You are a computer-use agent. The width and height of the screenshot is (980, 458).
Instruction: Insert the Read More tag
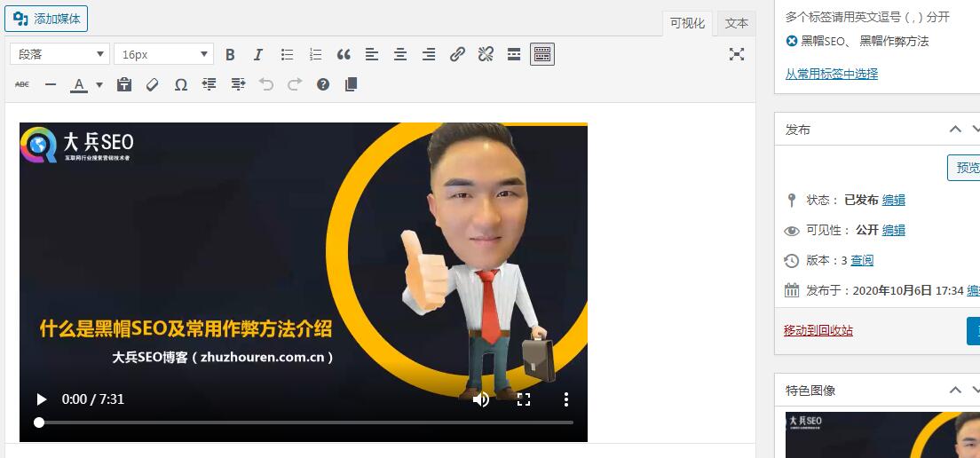[x=514, y=54]
